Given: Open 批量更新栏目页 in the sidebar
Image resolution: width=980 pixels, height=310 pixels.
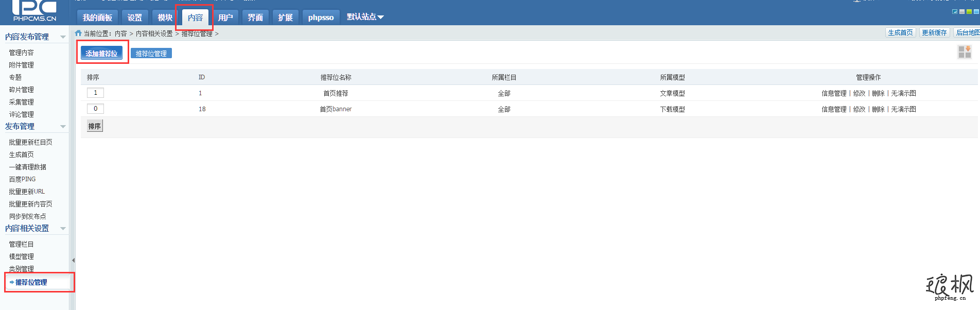Looking at the screenshot, I should (x=30, y=142).
